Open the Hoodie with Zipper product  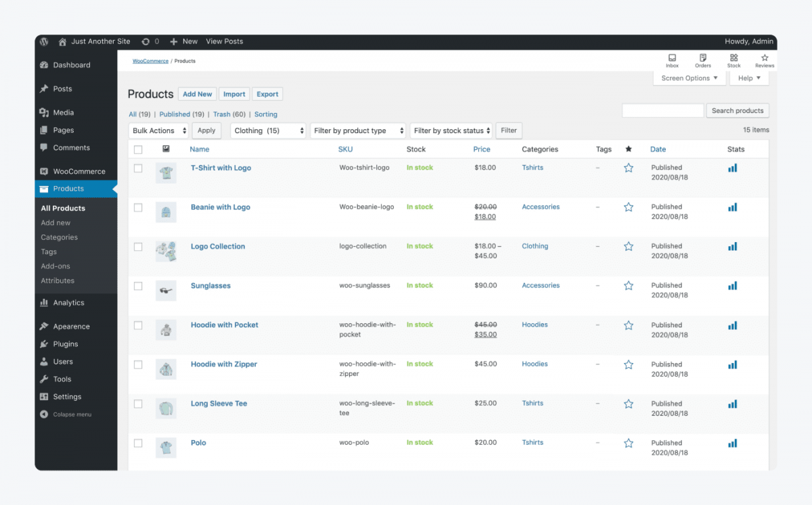click(x=224, y=364)
